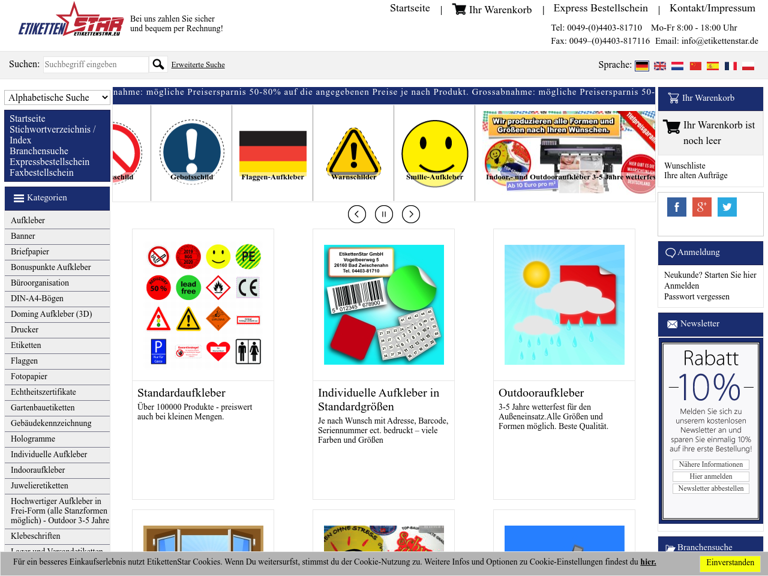The height and width of the screenshot is (576, 768).
Task: Expand the Branchensuche panel
Action: [x=710, y=547]
